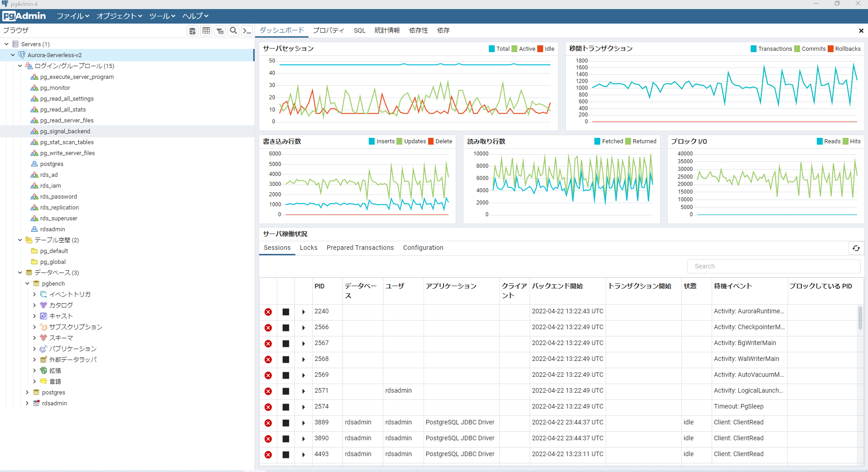Click the Search field in sessions panel
This screenshot has width=868, height=472.
774,266
